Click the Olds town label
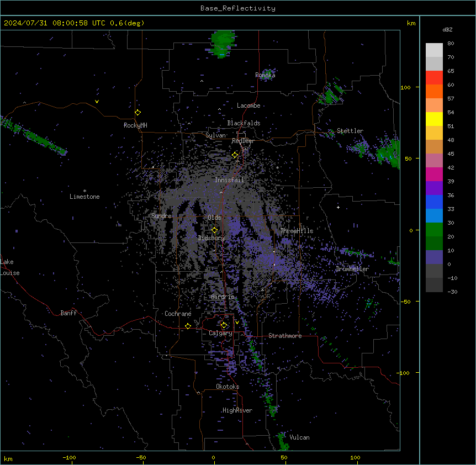 click(214, 218)
